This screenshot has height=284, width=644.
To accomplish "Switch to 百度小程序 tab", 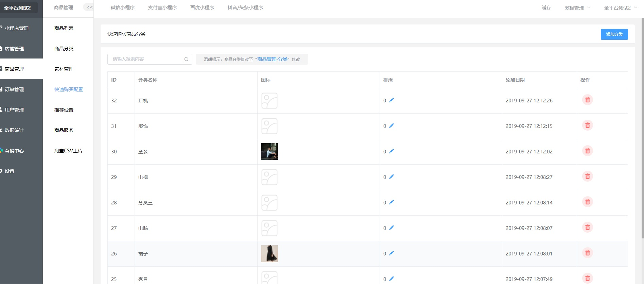I will pyautogui.click(x=202, y=7).
